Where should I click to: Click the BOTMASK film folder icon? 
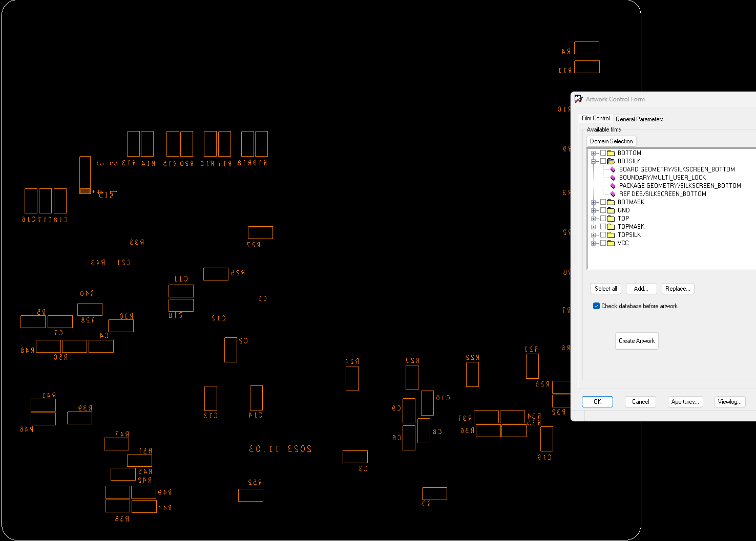click(611, 202)
